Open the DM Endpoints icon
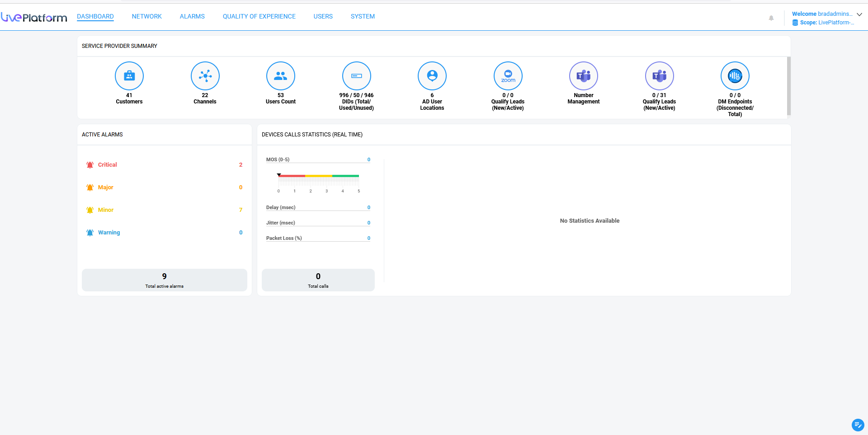868x435 pixels. pos(735,76)
